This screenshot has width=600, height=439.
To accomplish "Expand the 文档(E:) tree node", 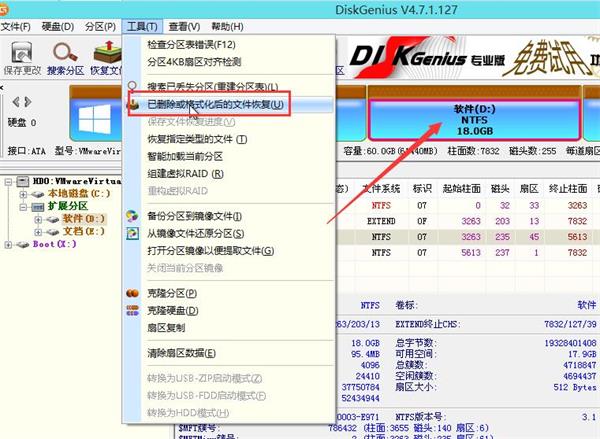I will (x=38, y=232).
